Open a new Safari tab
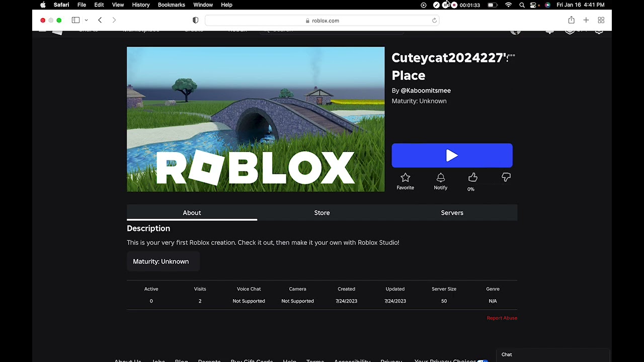The height and width of the screenshot is (362, 644). pyautogui.click(x=586, y=20)
